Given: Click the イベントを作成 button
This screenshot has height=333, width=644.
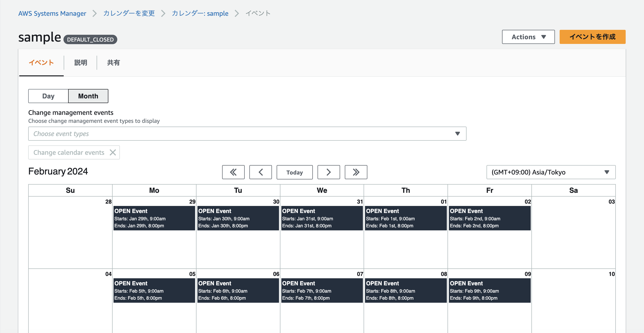Looking at the screenshot, I should (592, 37).
